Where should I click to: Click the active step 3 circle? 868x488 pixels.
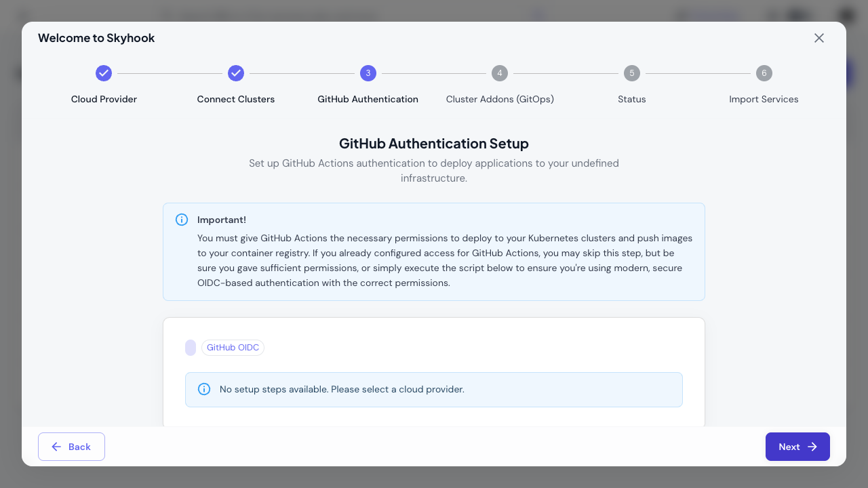coord(368,73)
